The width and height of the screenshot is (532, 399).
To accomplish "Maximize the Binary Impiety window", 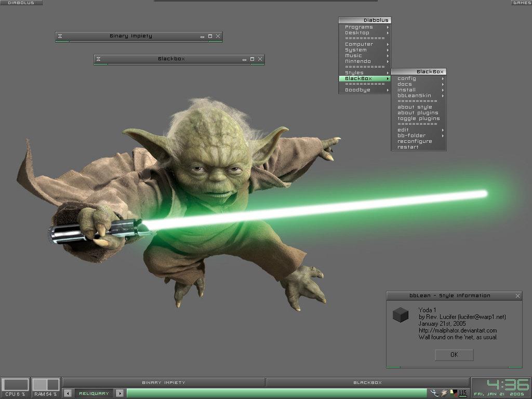I will coord(210,36).
